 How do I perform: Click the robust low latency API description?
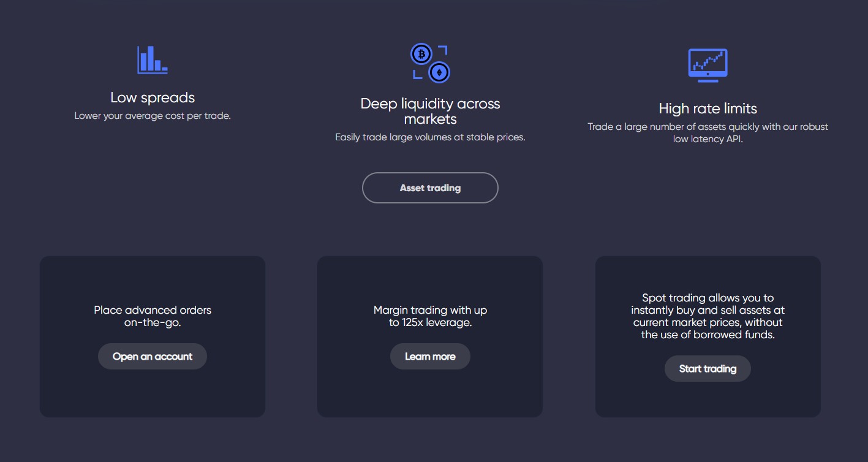click(x=708, y=133)
